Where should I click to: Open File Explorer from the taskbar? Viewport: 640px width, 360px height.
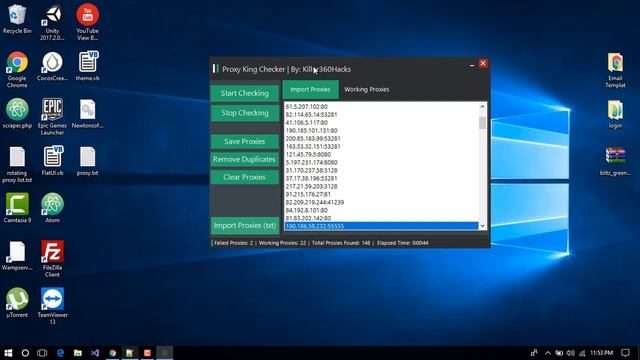tap(78, 353)
